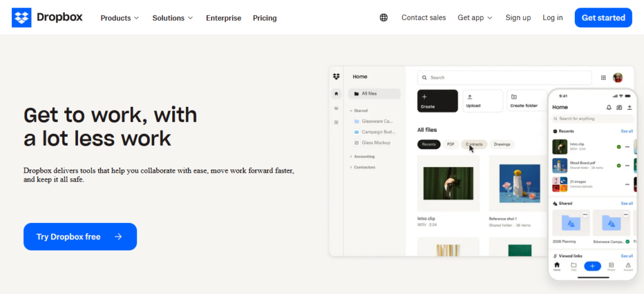Select the Drawings filter chip
Image resolution: width=644 pixels, height=294 pixels.
(502, 144)
